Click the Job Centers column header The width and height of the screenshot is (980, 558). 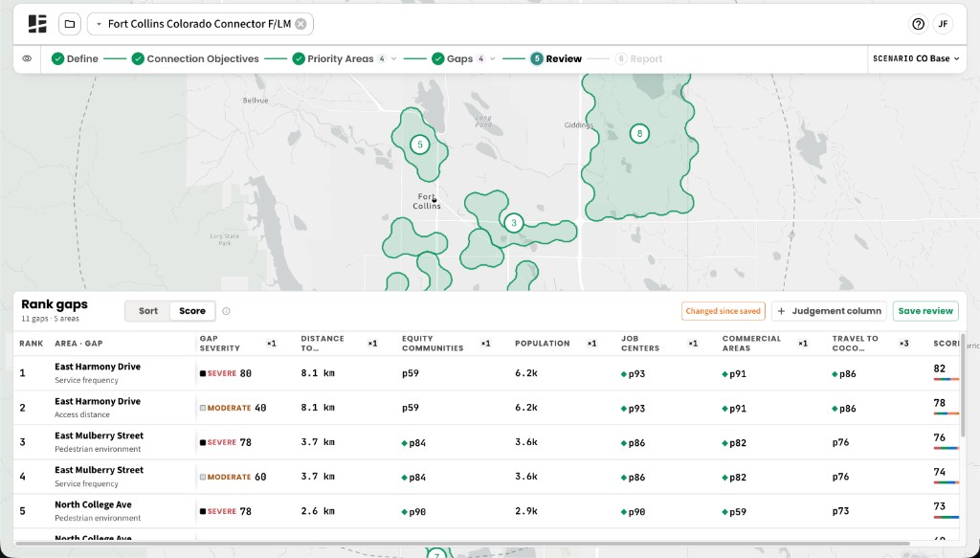coord(640,343)
